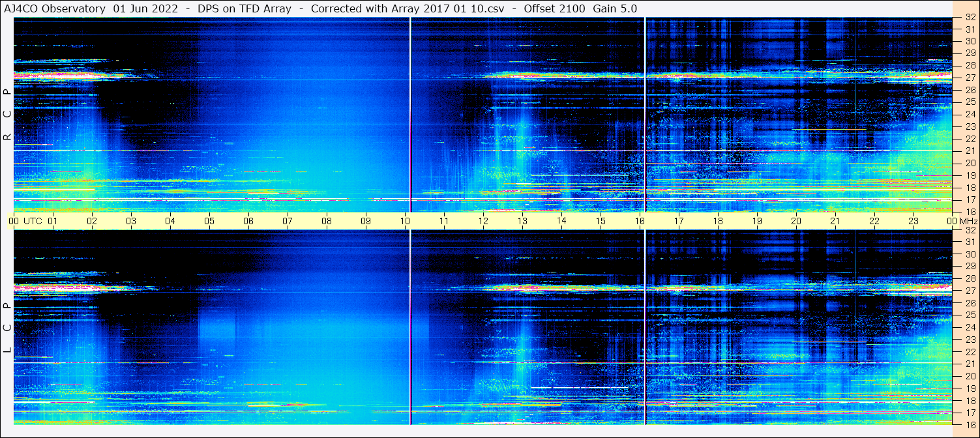
Task: Select hour label 13 on time axis
Action: point(522,221)
